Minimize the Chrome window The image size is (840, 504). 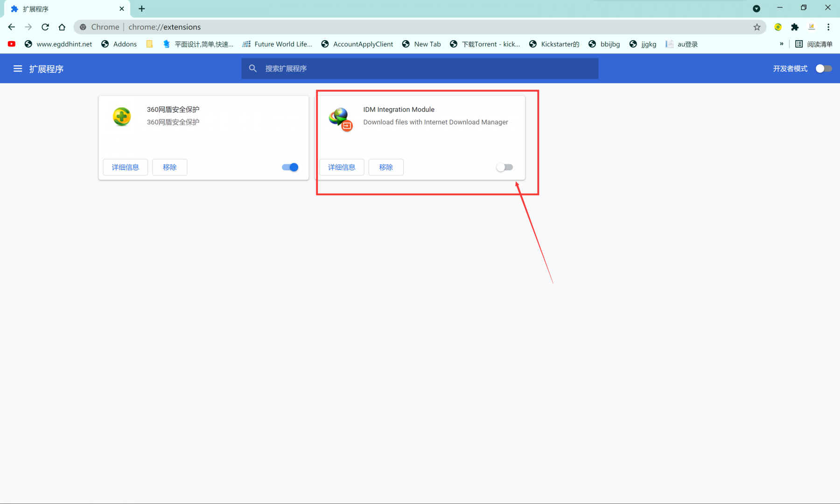(780, 8)
